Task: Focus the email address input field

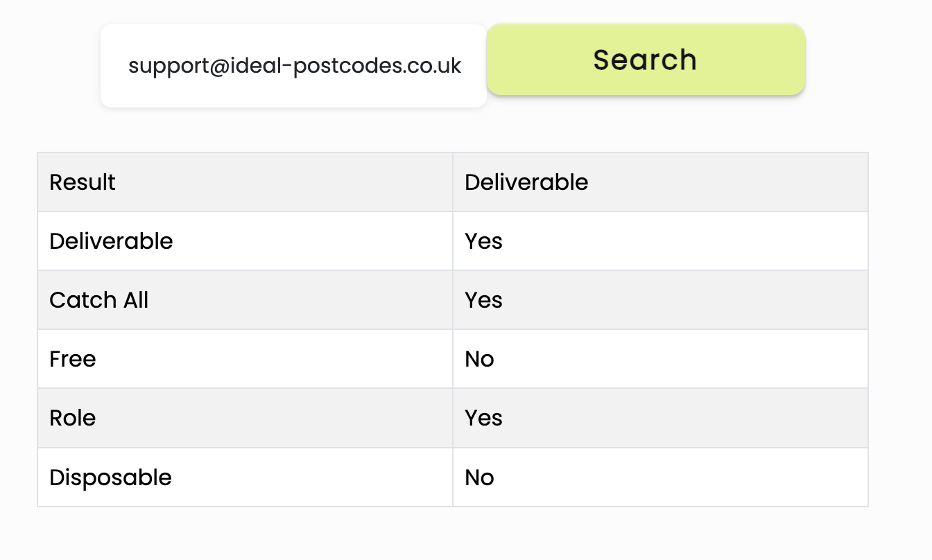Action: tap(293, 66)
